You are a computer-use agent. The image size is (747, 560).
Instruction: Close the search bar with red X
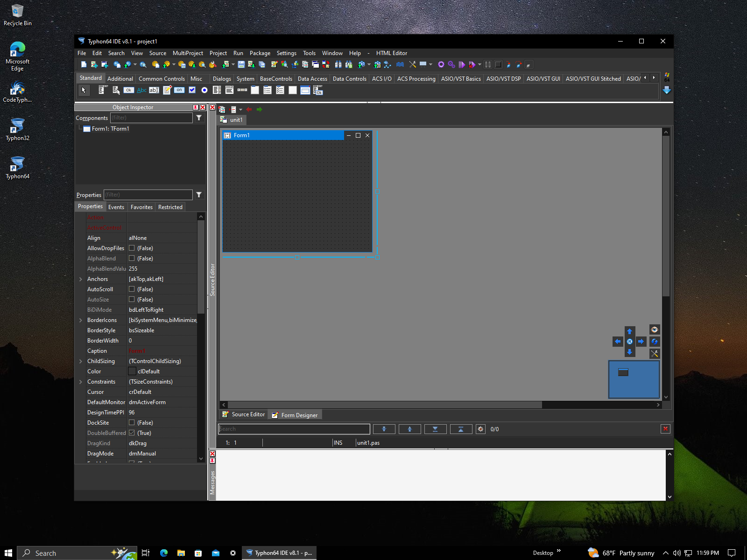pos(665,429)
